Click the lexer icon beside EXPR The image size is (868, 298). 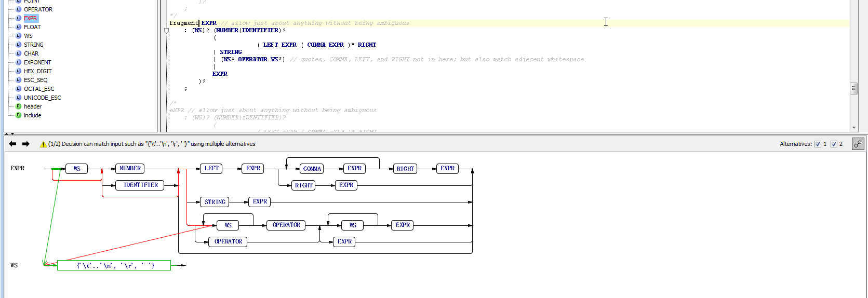point(19,18)
